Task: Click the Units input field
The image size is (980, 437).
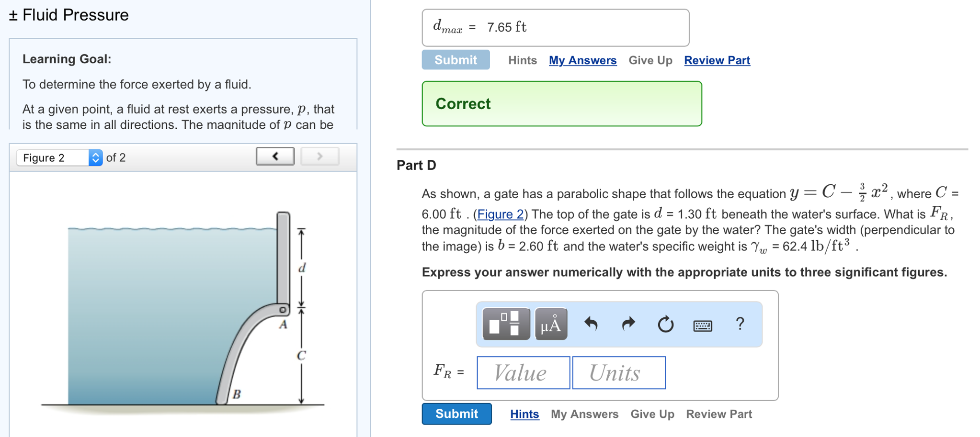Action: [618, 373]
